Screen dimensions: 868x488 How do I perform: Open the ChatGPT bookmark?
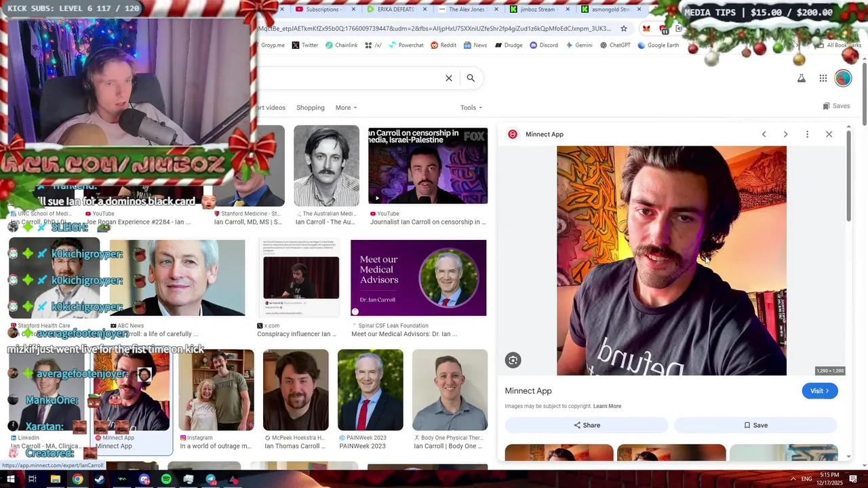point(615,45)
